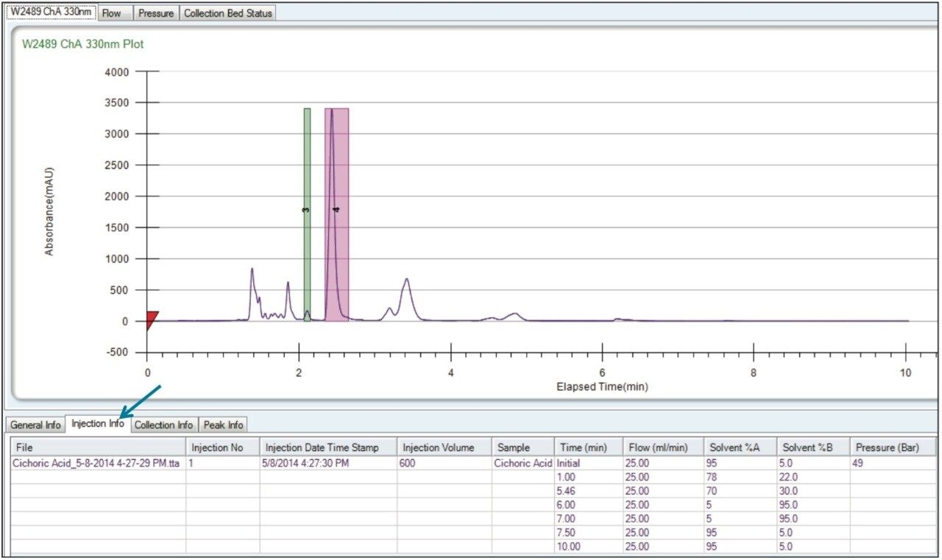Click the Sample column header
Screen dimensions: 942x560
tap(522, 447)
